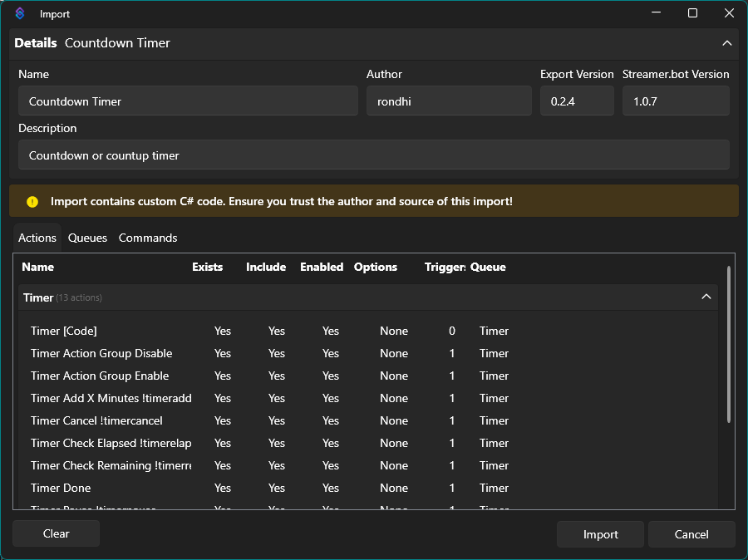This screenshot has width=748, height=560.
Task: Close the Import window
Action: coord(729,13)
